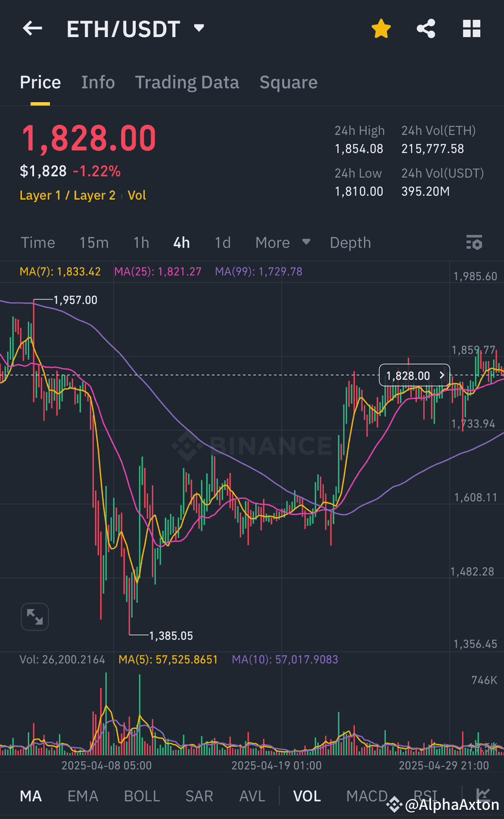Toggle the MA indicator on
The width and height of the screenshot is (504, 819).
pos(31,796)
